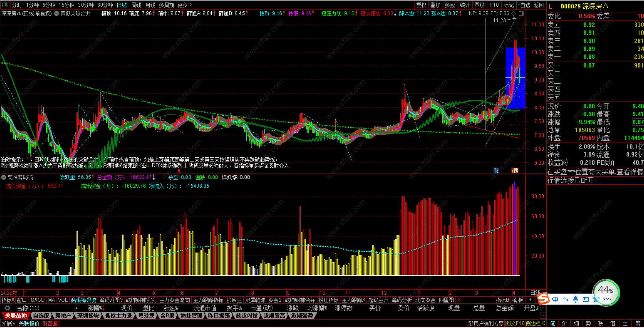The width and height of the screenshot is (644, 328).
Task: Click the 日线 label at time axis end
Action: coord(535,293)
